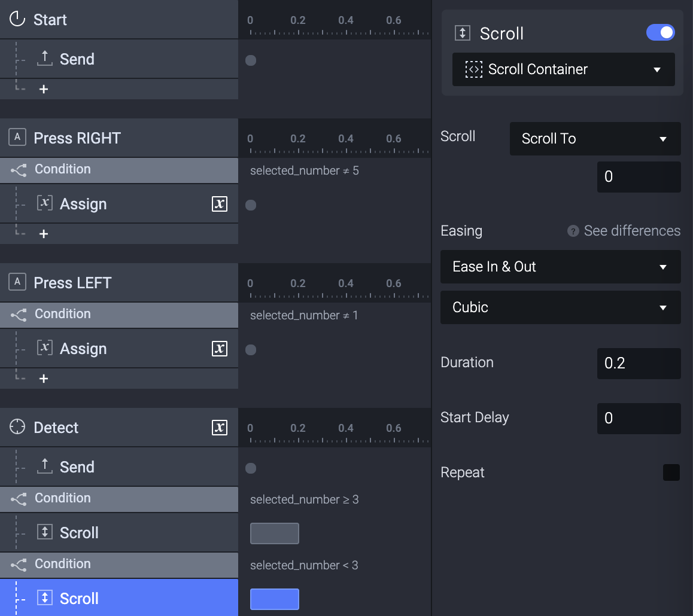Click the condition text selected_number ≥ 3
The width and height of the screenshot is (693, 616).
click(x=304, y=499)
